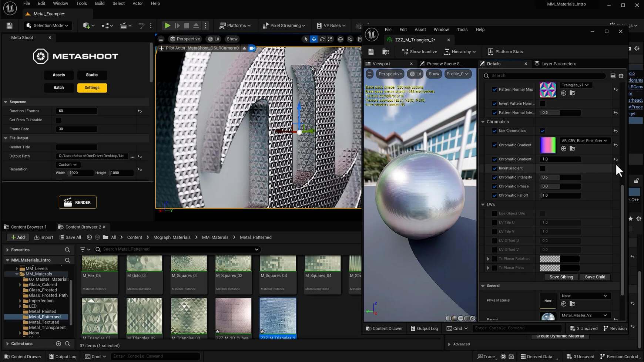The width and height of the screenshot is (644, 362).
Task: Enable the Get From Turntable checkbox
Action: click(x=59, y=120)
